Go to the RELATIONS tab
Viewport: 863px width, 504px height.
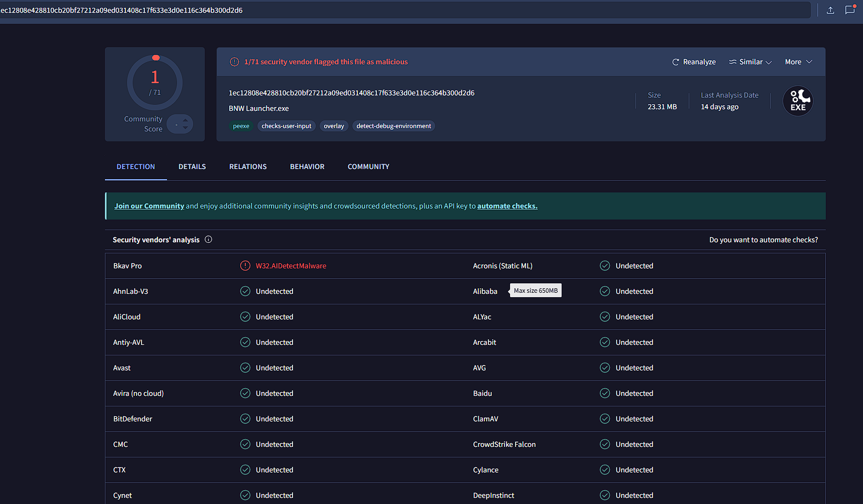point(248,166)
